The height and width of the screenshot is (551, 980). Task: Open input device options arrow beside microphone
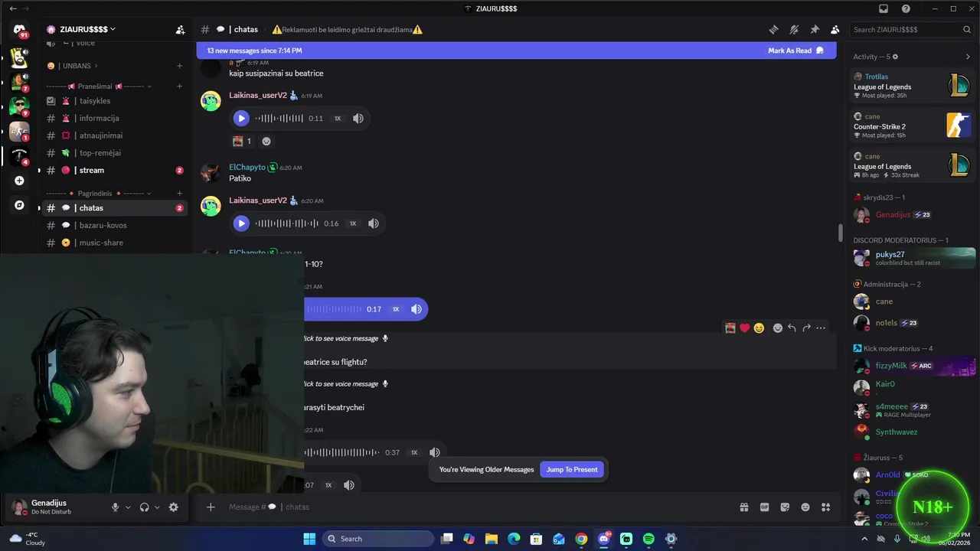point(128,507)
